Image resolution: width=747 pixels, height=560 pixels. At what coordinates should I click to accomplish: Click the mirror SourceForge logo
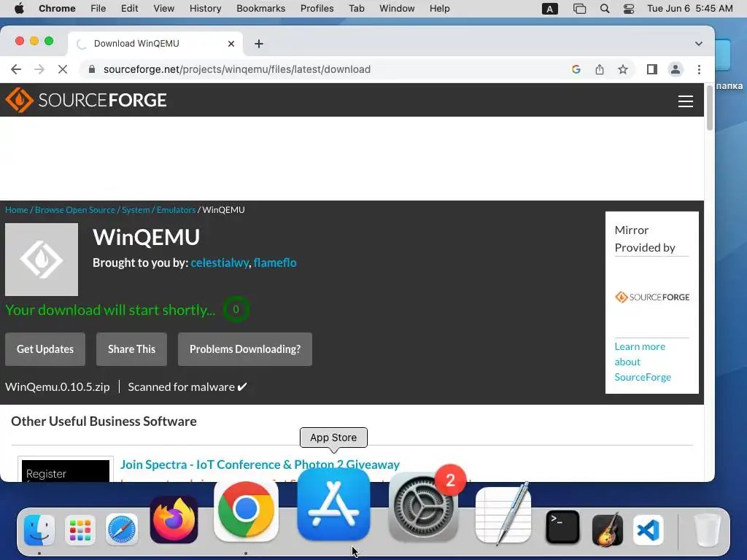pyautogui.click(x=652, y=297)
